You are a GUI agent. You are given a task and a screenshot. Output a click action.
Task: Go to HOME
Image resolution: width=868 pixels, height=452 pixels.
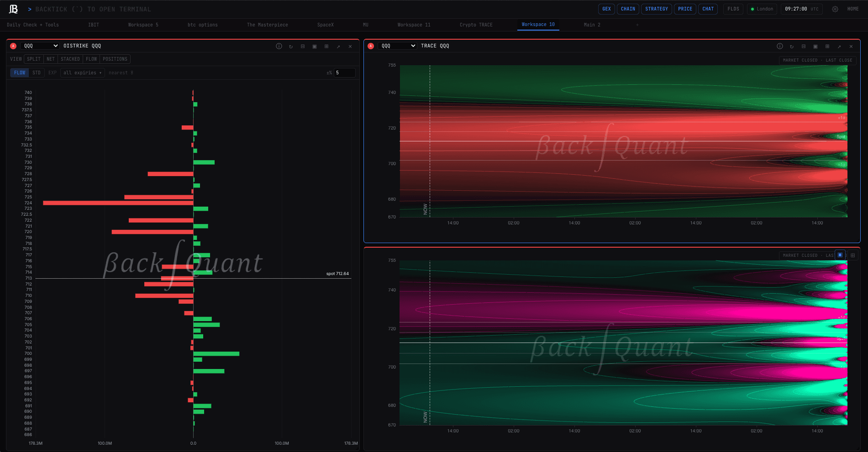(x=853, y=9)
